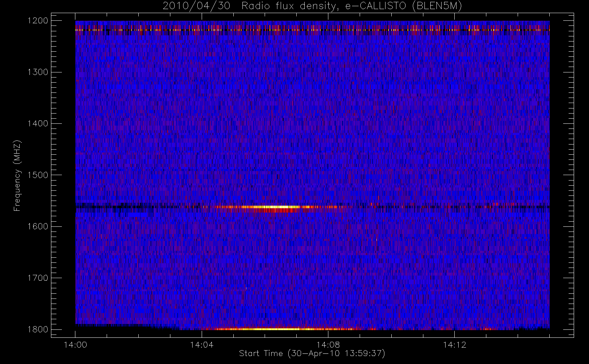Click the 14:12 time tick label
Screen dimensions: 589x364
[x=455, y=345]
